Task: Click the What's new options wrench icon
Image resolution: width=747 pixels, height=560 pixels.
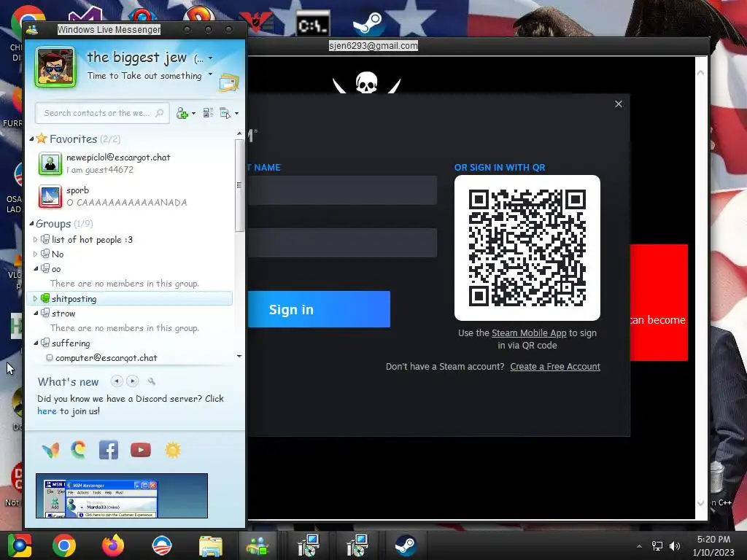Action: coord(152,381)
